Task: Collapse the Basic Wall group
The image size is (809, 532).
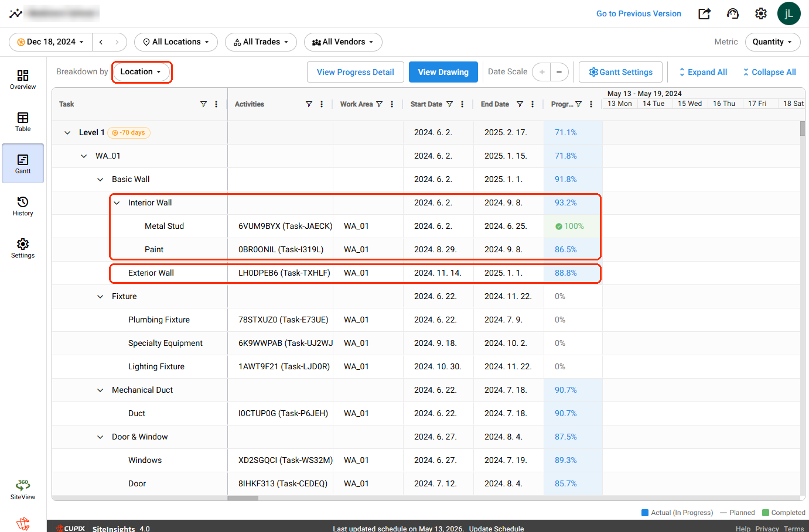Action: pos(100,180)
